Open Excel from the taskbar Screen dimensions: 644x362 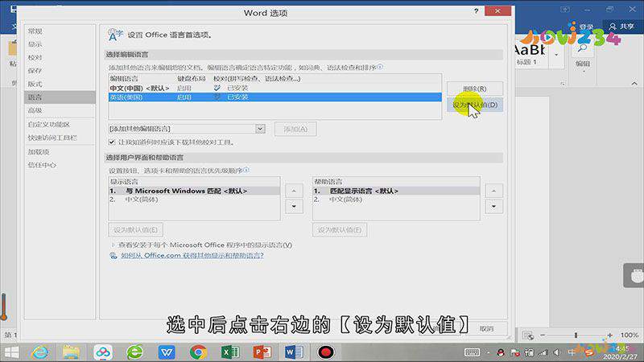pyautogui.click(x=230, y=352)
